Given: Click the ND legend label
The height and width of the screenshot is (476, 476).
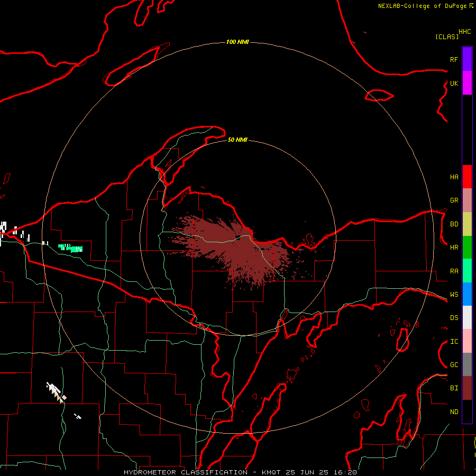Looking at the screenshot, I should pyautogui.click(x=454, y=412).
